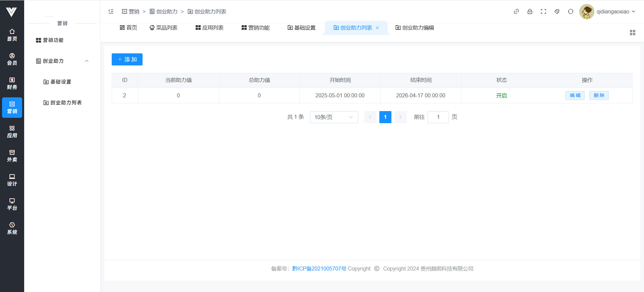
Task: Open the tab grid menu icon
Action: (632, 33)
